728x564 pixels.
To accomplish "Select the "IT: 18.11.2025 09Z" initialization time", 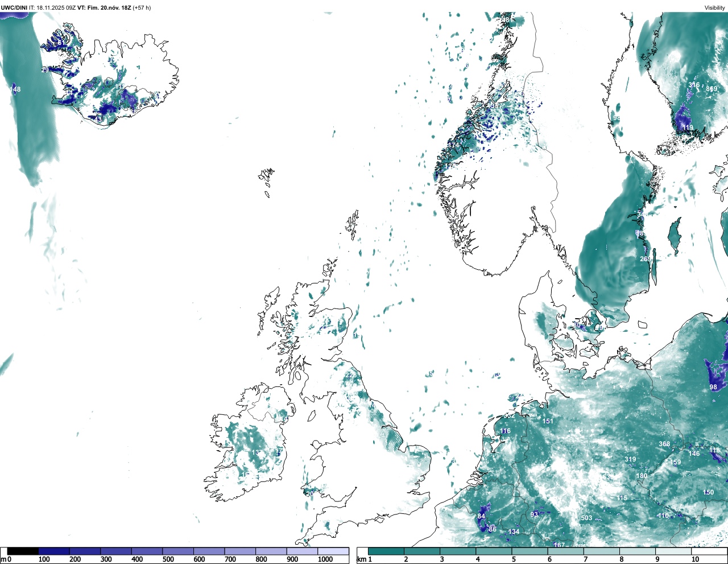I will click(x=52, y=8).
